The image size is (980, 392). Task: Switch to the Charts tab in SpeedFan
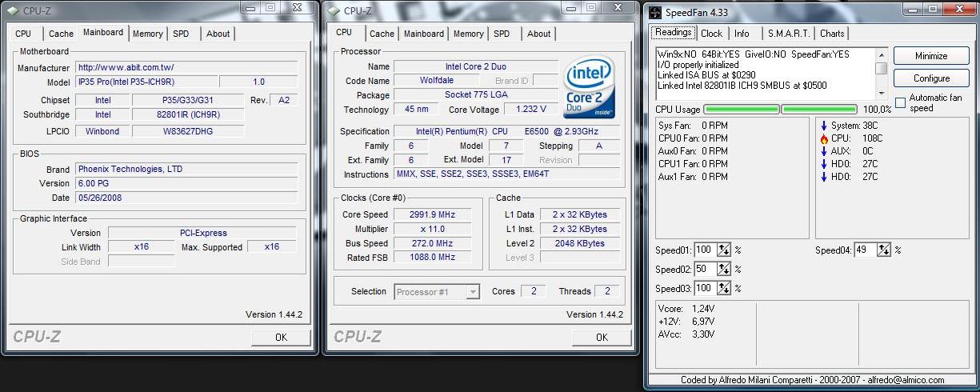tap(832, 34)
